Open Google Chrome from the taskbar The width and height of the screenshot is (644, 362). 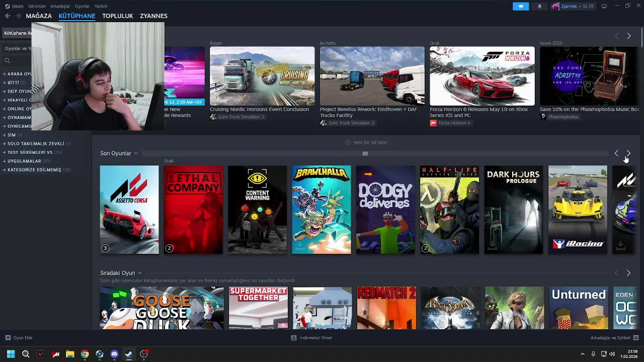[x=85, y=354]
